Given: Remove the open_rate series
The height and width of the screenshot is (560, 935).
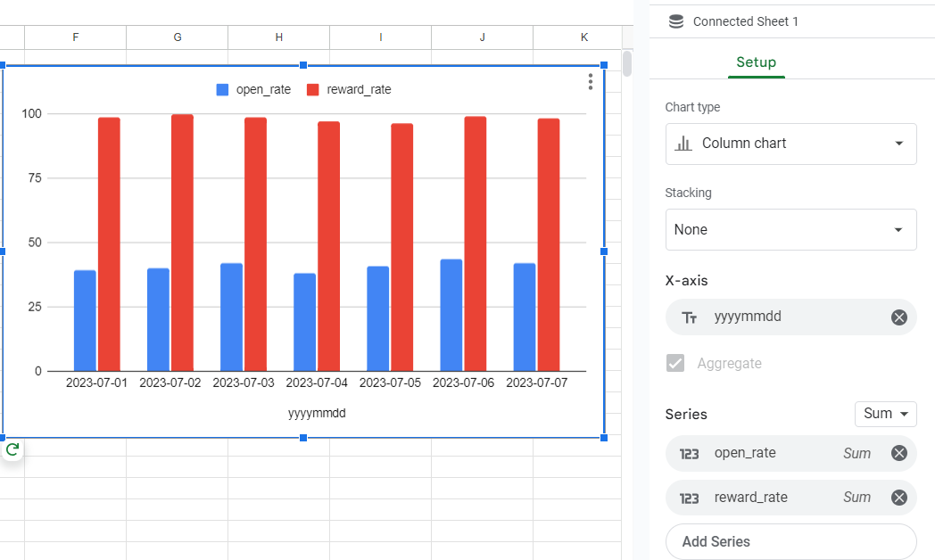Looking at the screenshot, I should (899, 453).
